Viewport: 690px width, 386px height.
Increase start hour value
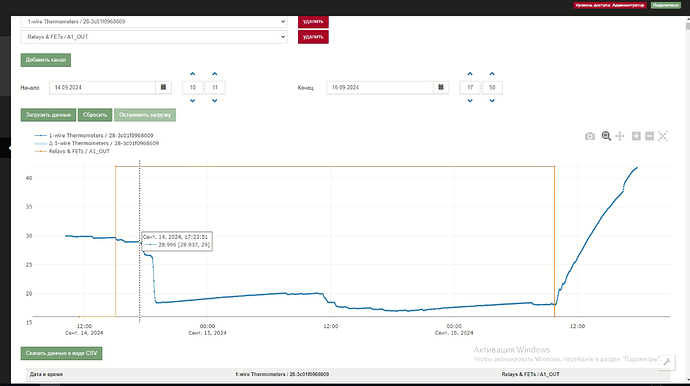[192, 74]
